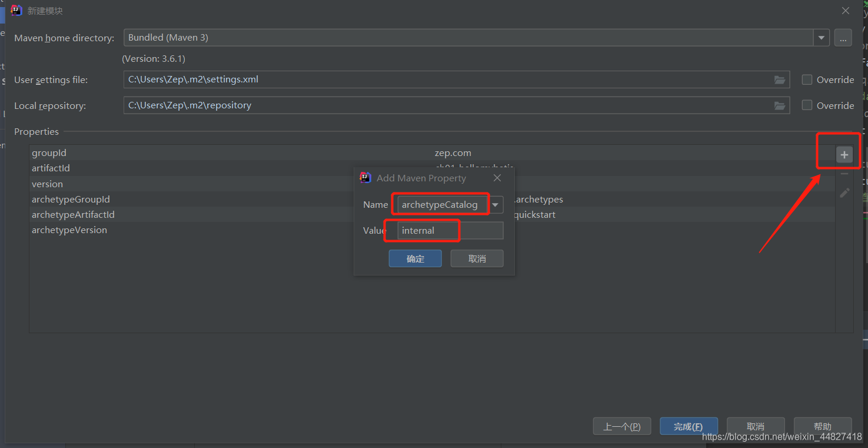Click the Maven home browse ellipsis button
868x448 pixels.
[843, 38]
